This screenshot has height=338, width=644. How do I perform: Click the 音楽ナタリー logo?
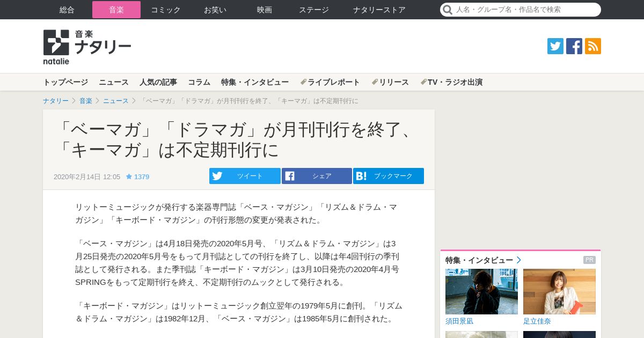click(x=87, y=47)
